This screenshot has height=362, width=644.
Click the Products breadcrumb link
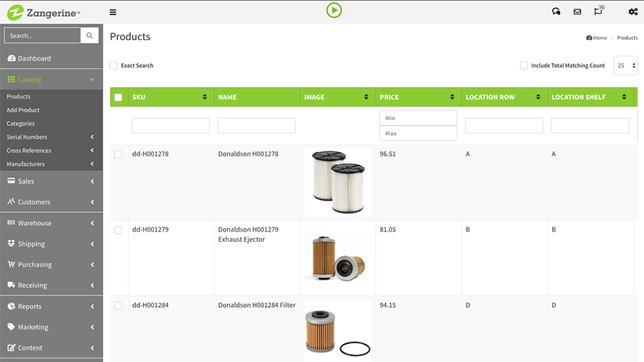pos(627,38)
